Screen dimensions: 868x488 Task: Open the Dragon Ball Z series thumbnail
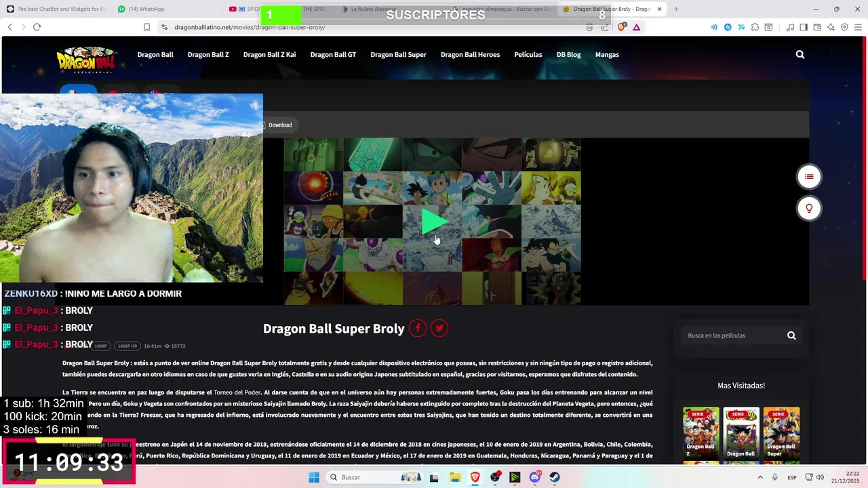(701, 433)
